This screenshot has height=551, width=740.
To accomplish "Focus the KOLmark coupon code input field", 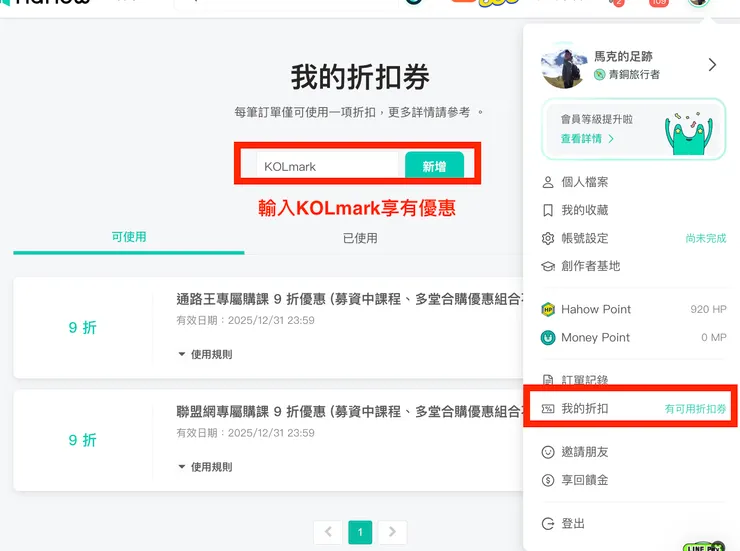I will tap(328, 166).
